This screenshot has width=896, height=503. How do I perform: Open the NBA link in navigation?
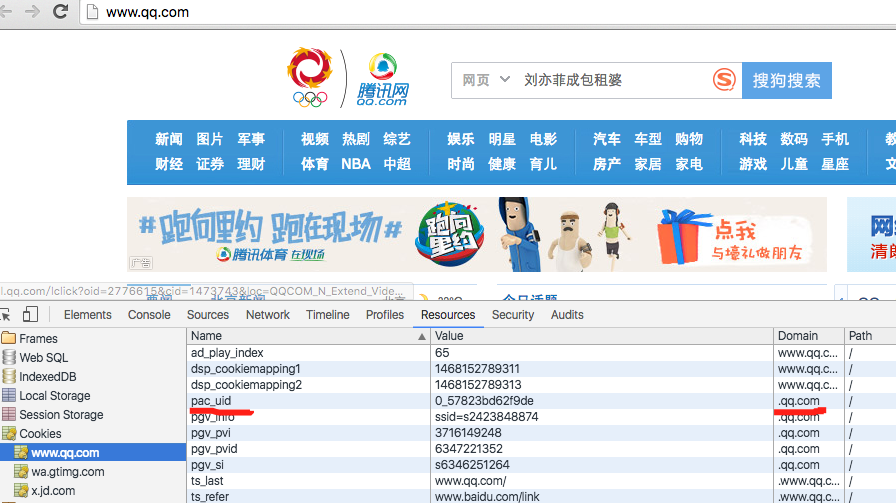(356, 164)
